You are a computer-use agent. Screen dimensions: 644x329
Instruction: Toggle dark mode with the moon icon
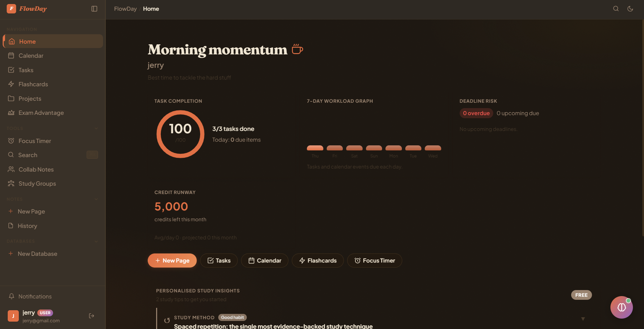click(630, 8)
